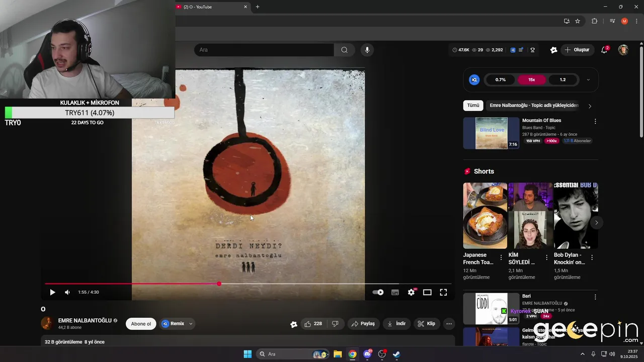Open the Japanese French Toast short
This screenshot has height=362, width=644.
[x=485, y=216]
